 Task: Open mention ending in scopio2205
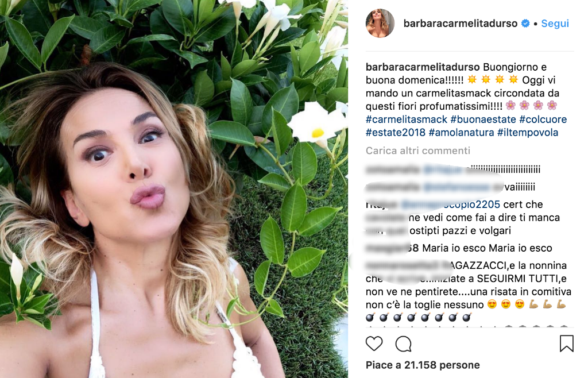(x=450, y=205)
